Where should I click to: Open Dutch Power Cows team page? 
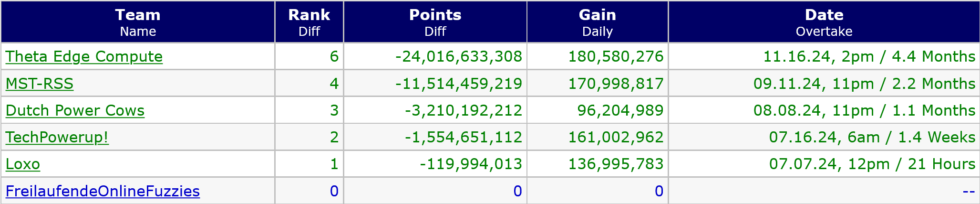(75, 110)
